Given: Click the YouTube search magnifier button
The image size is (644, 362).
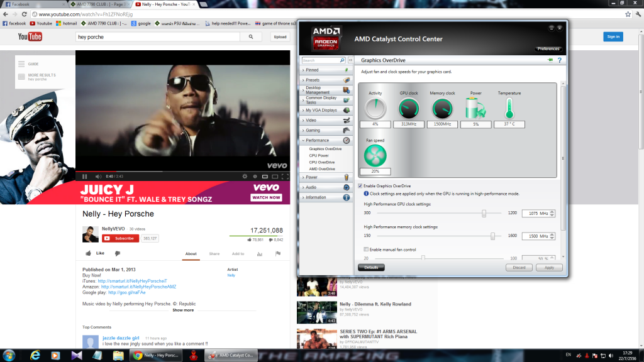Looking at the screenshot, I should [251, 37].
